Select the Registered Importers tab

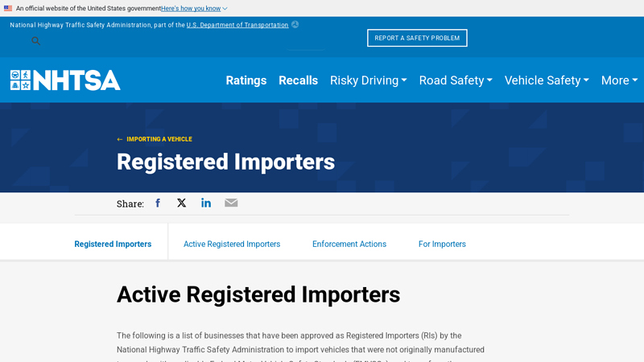click(113, 244)
